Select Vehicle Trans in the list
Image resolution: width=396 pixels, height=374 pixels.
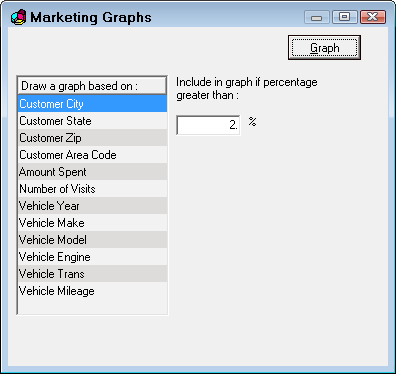pos(92,274)
